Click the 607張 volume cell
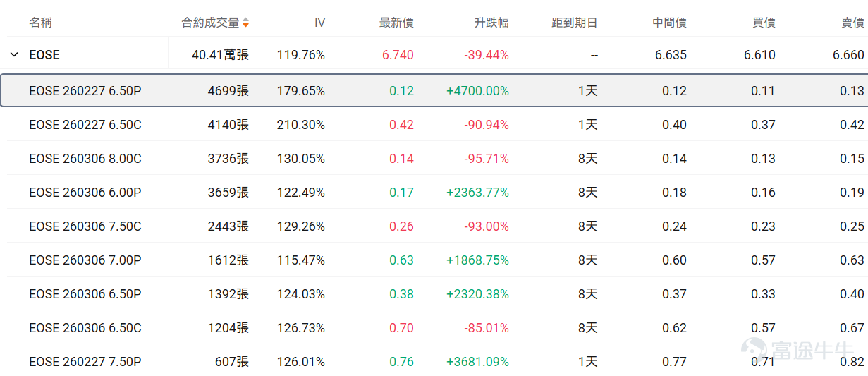The height and width of the screenshot is (376, 868). (232, 362)
